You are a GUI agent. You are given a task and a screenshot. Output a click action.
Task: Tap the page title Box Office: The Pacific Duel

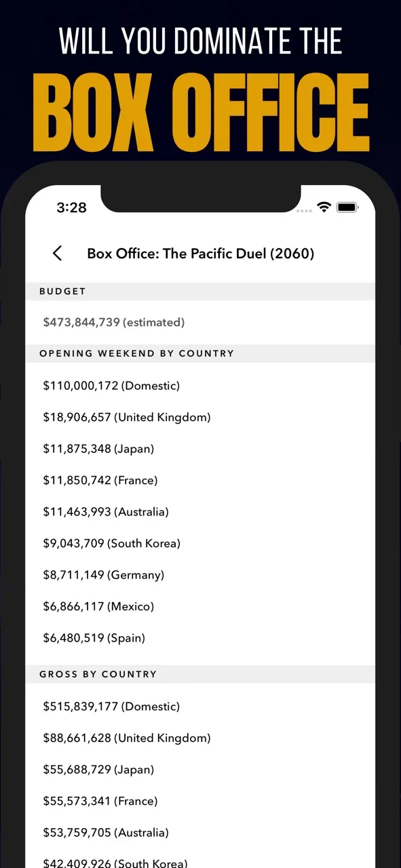click(x=200, y=254)
